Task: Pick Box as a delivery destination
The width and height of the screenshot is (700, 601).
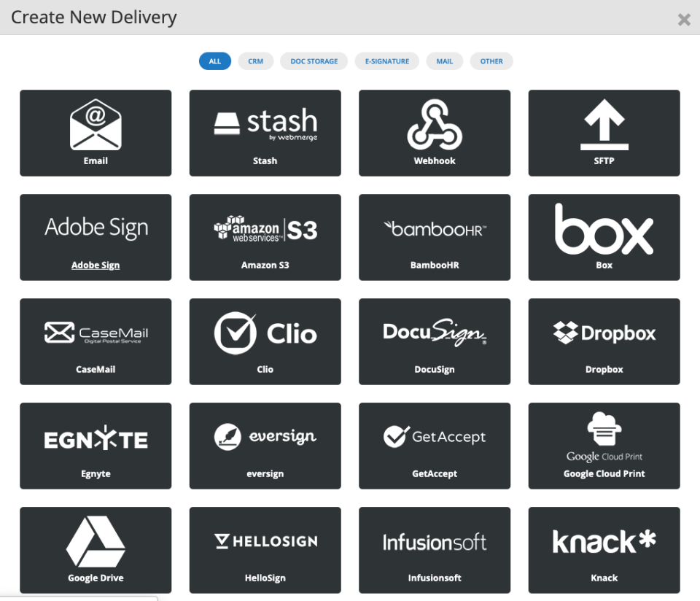Action: pyautogui.click(x=604, y=237)
